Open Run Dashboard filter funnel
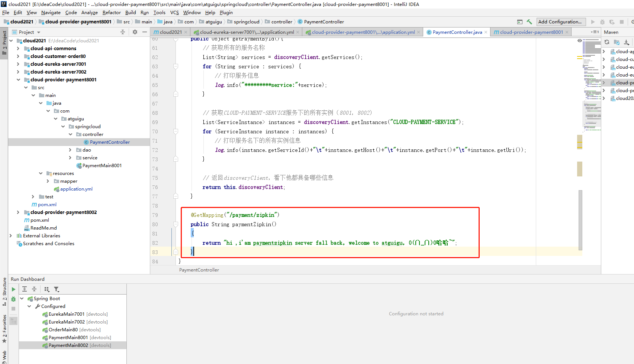 tap(57, 289)
